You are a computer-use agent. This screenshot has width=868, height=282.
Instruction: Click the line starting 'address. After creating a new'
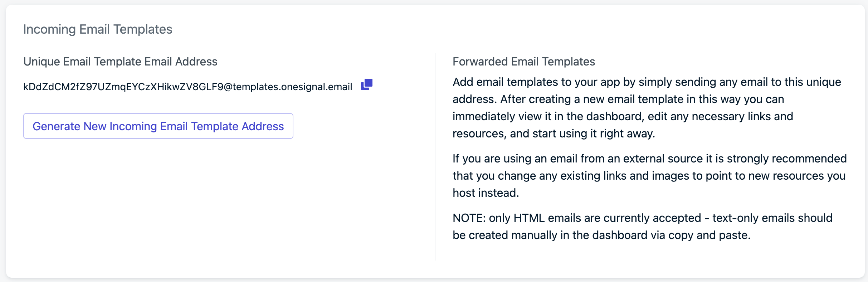(x=618, y=99)
